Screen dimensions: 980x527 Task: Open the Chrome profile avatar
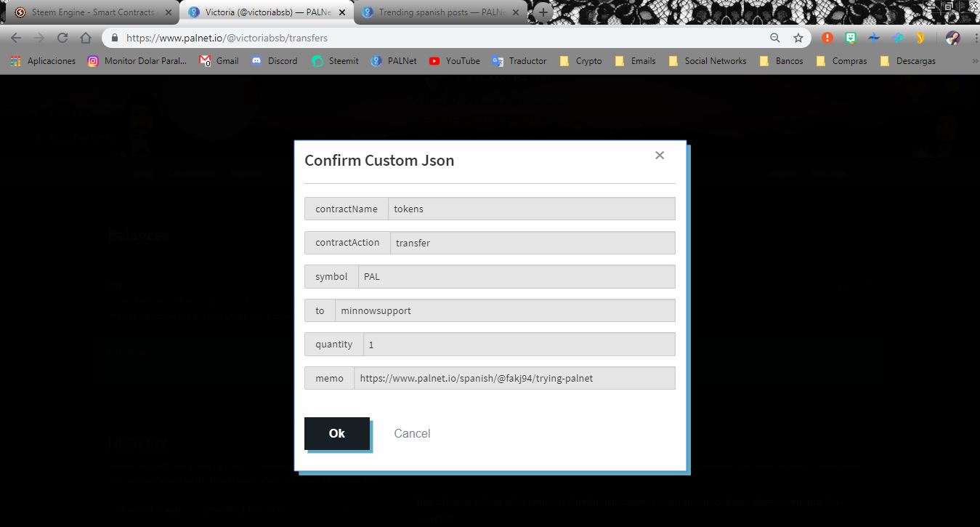(953, 38)
